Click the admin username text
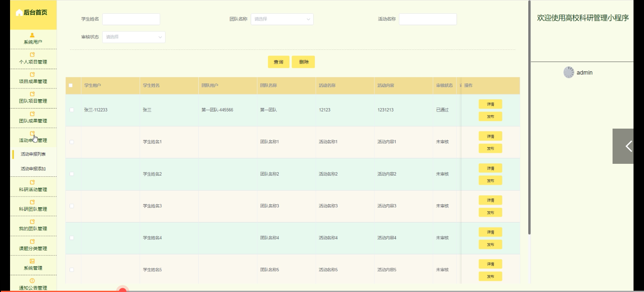644x292 pixels. point(584,72)
